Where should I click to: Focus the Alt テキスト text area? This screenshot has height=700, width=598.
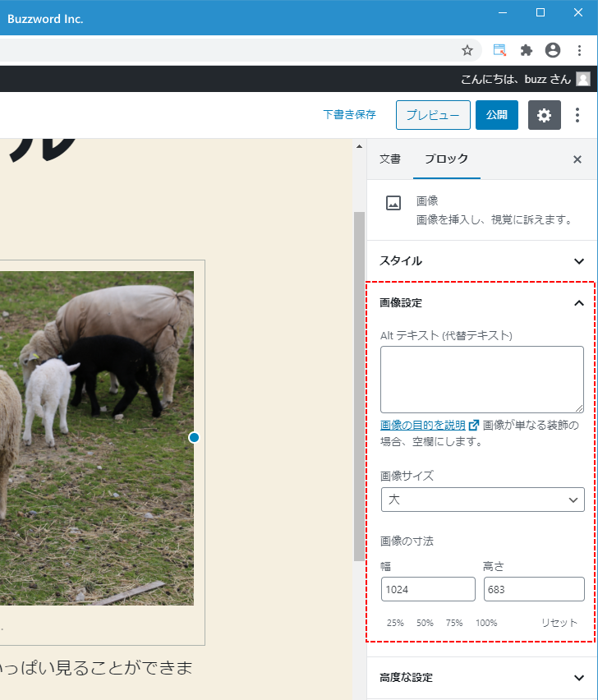click(482, 380)
